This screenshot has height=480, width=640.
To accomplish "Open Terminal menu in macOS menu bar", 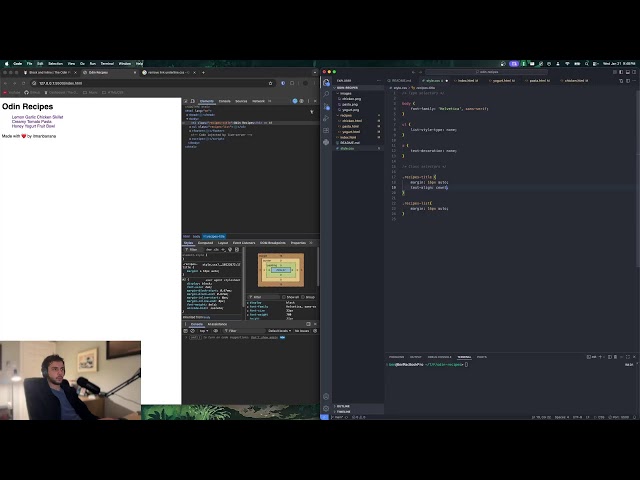I will (107, 64).
